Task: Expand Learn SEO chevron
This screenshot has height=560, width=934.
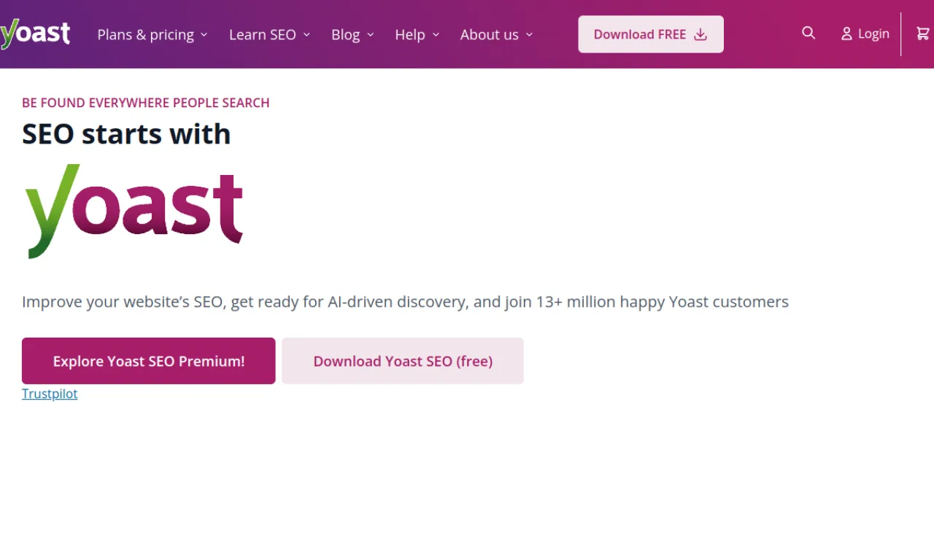Action: coord(306,34)
